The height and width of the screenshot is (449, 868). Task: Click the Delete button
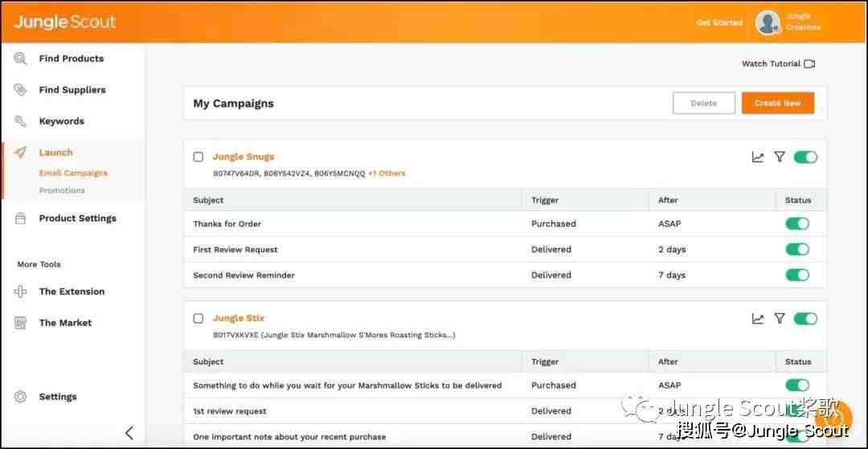pyautogui.click(x=703, y=104)
